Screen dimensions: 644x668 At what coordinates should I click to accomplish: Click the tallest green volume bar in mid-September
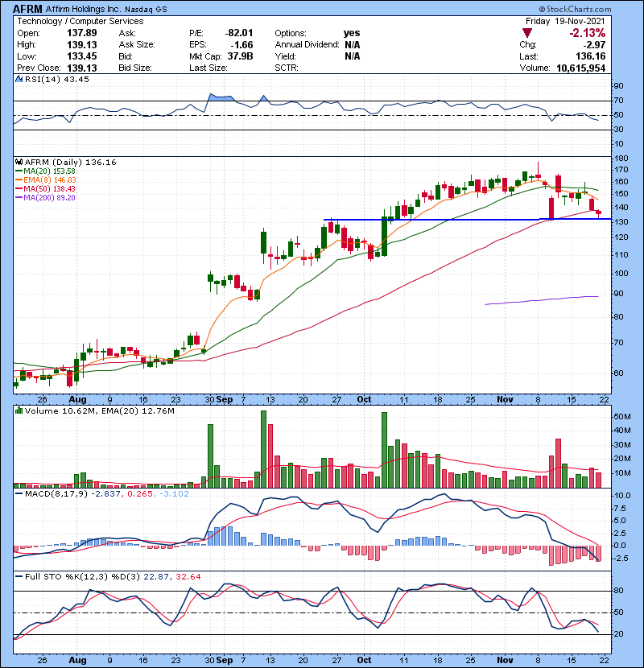[x=263, y=449]
